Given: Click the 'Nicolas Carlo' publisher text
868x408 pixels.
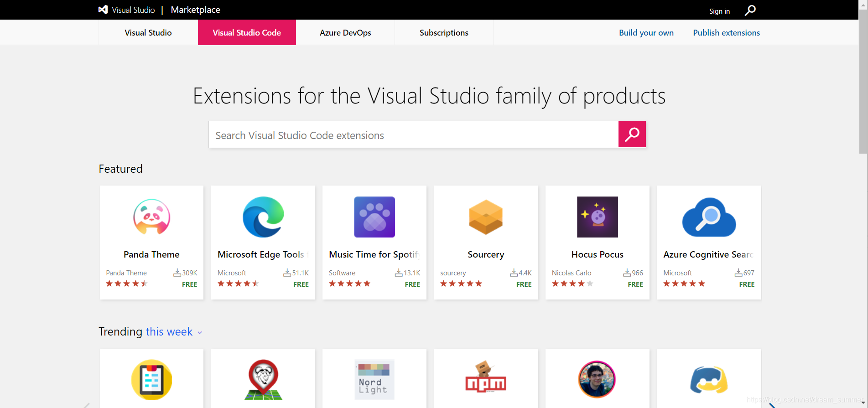Looking at the screenshot, I should click(x=572, y=273).
